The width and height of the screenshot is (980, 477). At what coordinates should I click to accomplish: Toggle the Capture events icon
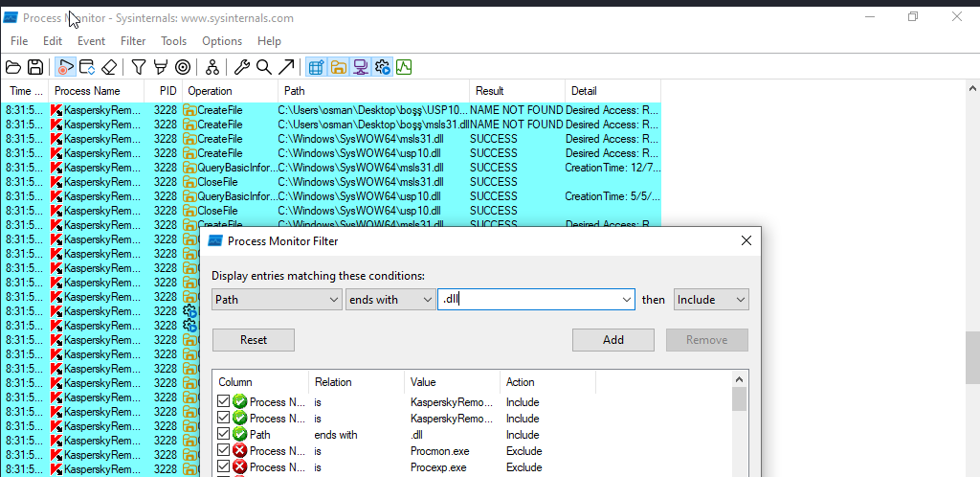(66, 67)
